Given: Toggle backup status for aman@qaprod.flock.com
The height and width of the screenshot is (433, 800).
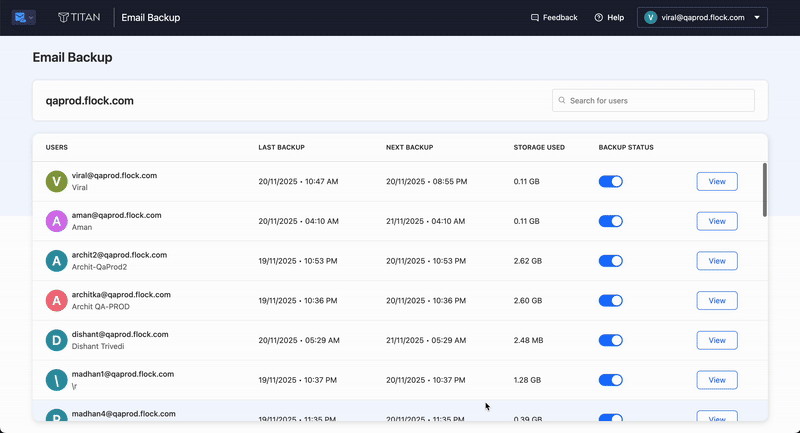Looking at the screenshot, I should [610, 221].
